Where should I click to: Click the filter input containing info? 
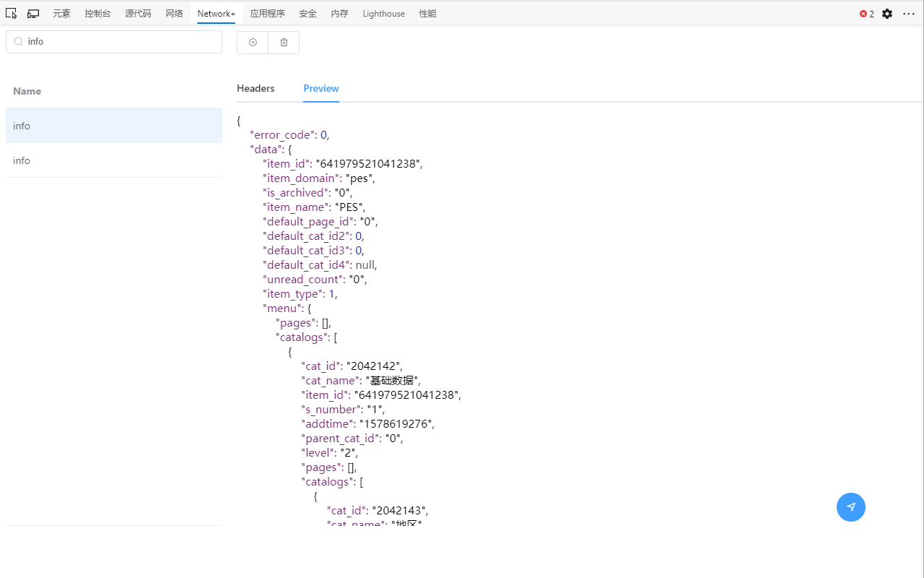coord(114,42)
